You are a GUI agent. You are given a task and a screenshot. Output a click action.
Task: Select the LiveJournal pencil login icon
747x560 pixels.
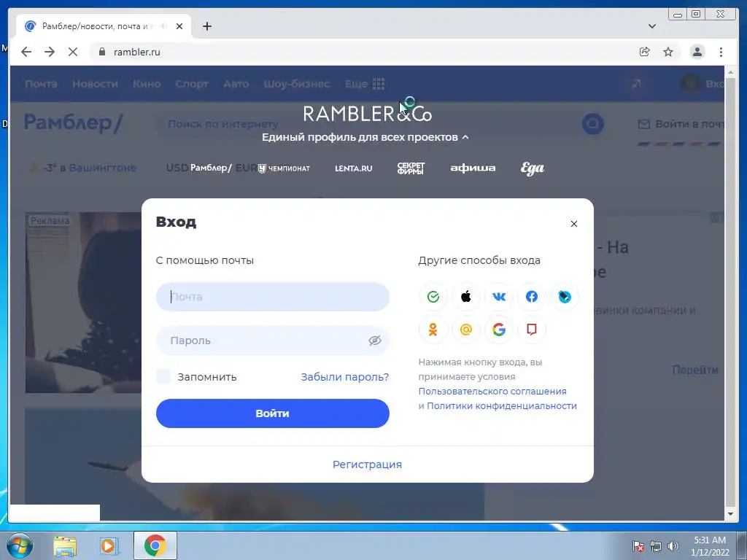[x=565, y=297]
